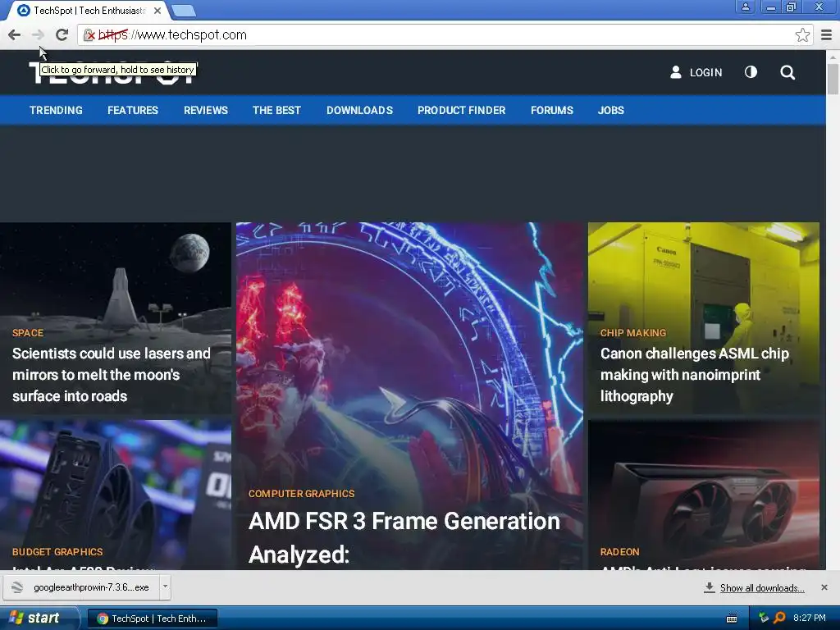Open AMD FSR 3 Frame Generation article
Viewport: 840px width, 630px height.
tap(404, 537)
